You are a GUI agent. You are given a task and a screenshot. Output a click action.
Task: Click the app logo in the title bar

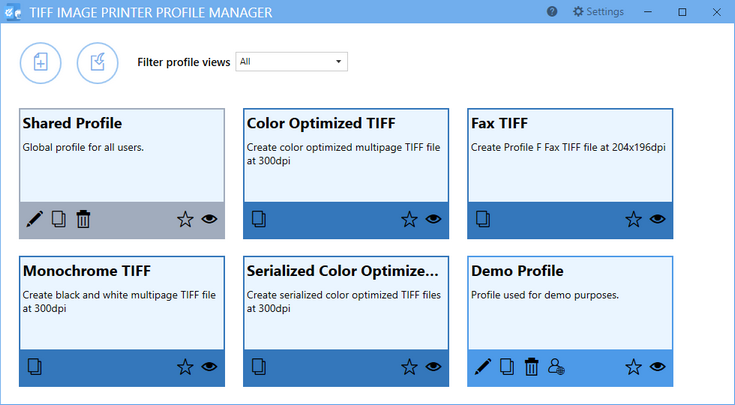point(13,12)
